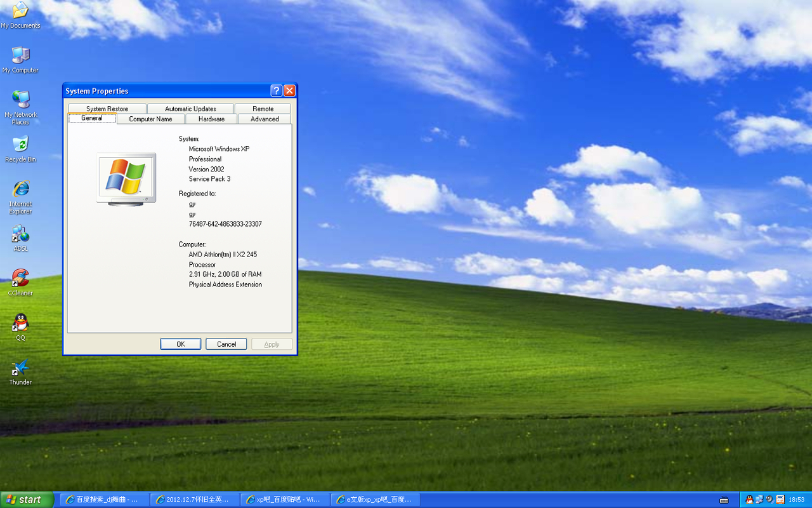Switch to the 百度搜索_dj舞曲 taskbar window

point(105,500)
